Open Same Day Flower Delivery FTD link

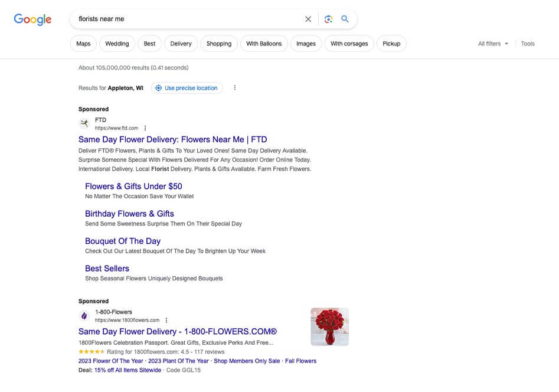172,140
